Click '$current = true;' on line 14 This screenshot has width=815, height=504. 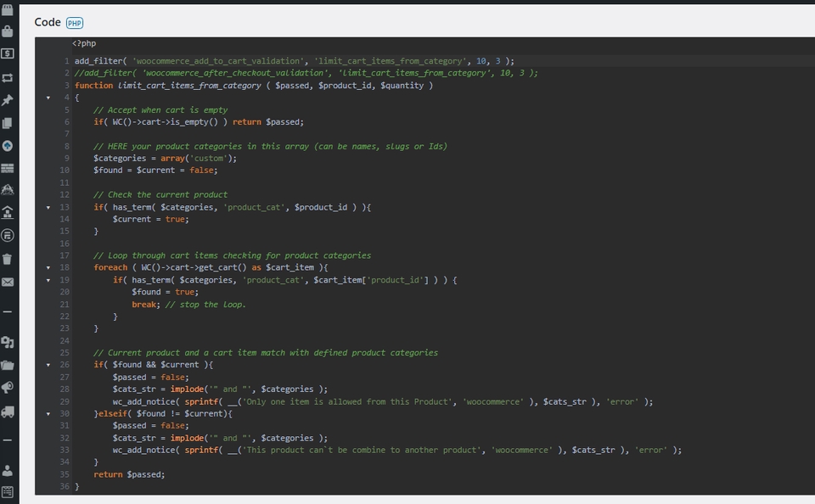(x=151, y=219)
